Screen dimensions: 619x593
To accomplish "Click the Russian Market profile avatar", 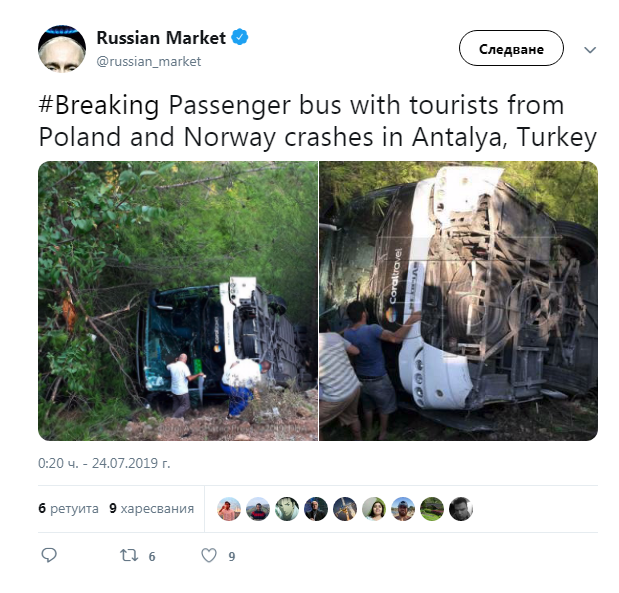I will 62,49.
